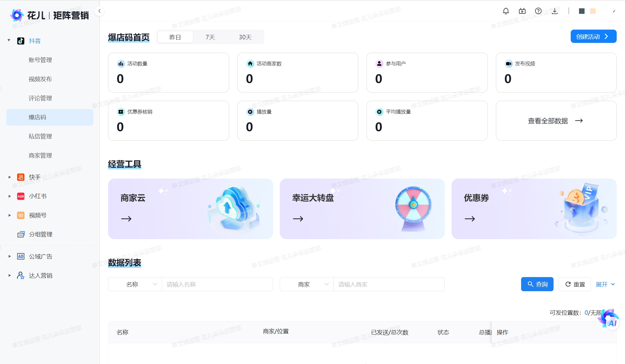
Task: Select 爆店码 menu item
Action: coord(50,117)
